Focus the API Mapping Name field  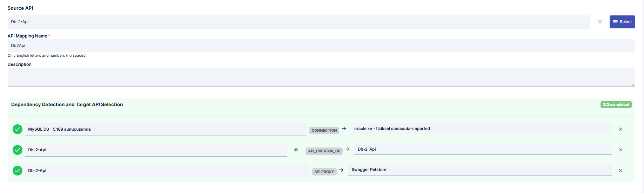321,46
